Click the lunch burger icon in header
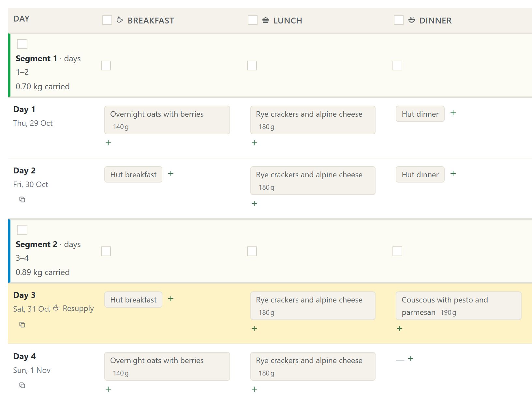This screenshot has width=532, height=412. point(266,20)
